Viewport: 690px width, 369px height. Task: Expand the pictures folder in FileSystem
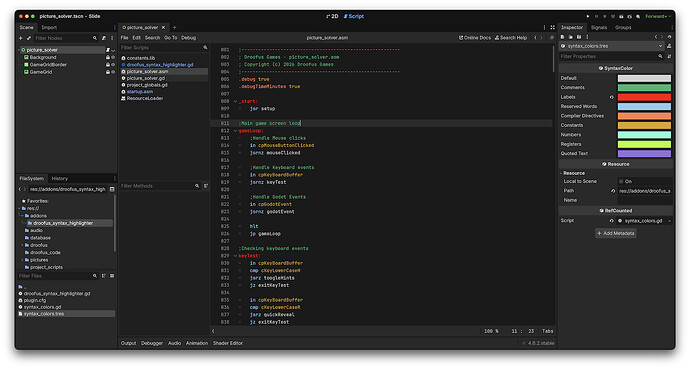(22, 260)
